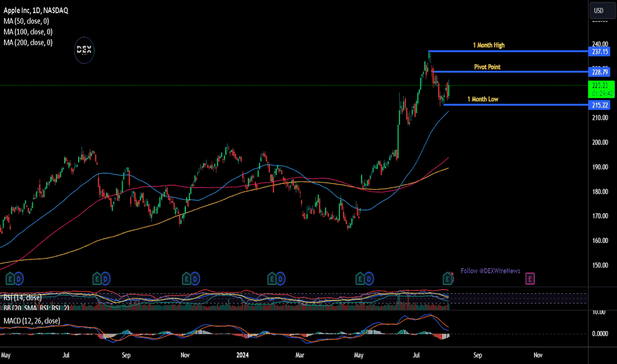The height and width of the screenshot is (364, 617).
Task: Open the dividend D marker from February 2024
Action: pyautogui.click(x=281, y=279)
